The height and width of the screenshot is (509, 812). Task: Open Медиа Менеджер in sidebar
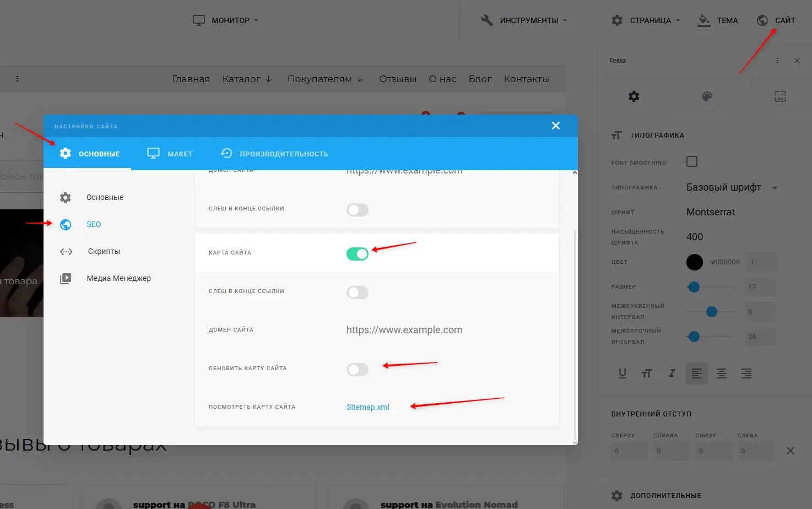point(118,278)
